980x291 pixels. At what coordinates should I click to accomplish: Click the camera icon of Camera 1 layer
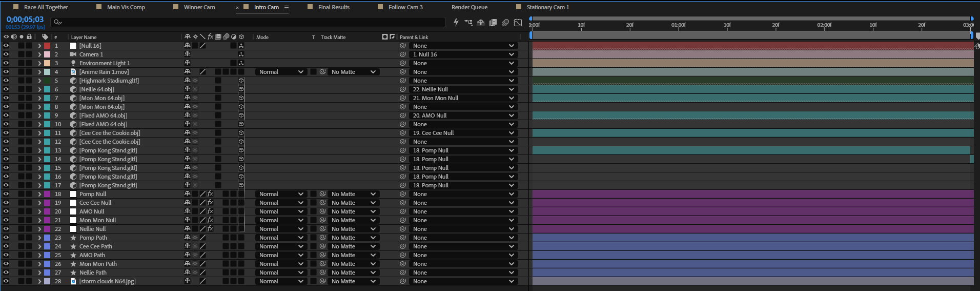click(73, 54)
